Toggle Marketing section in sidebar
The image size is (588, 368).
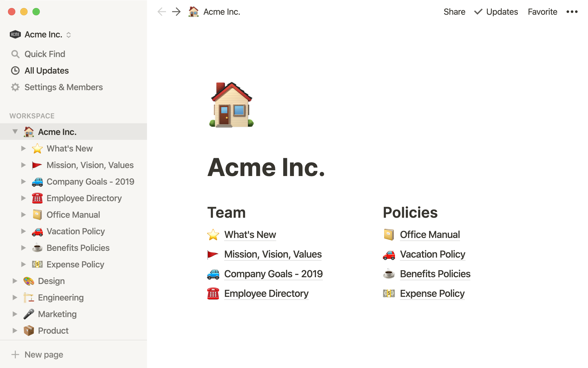[14, 314]
